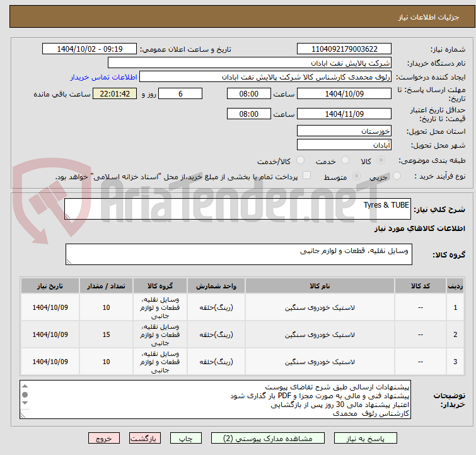Click the response deadline date 1404/10/09 field
Viewport: 476px width, 455px height.
pos(344,93)
